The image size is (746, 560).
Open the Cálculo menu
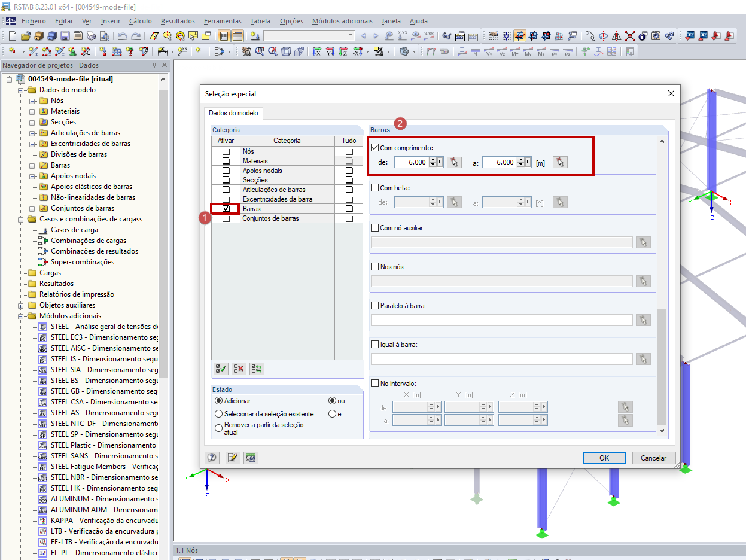(x=141, y=21)
